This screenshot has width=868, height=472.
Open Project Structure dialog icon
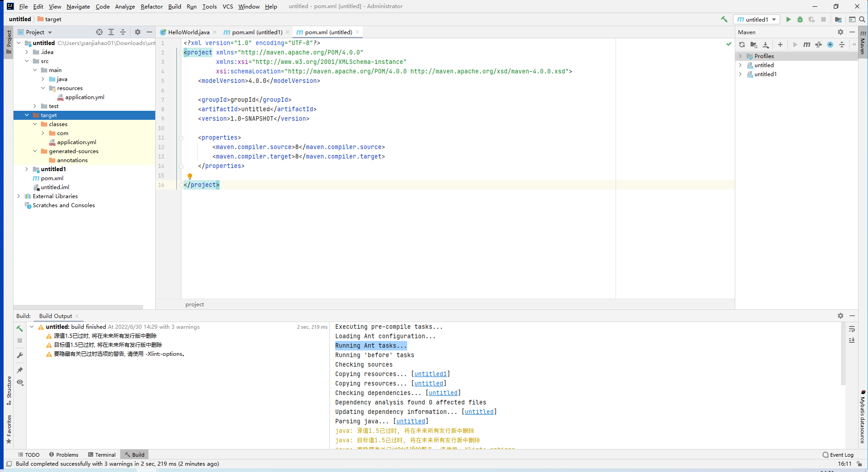(838, 19)
